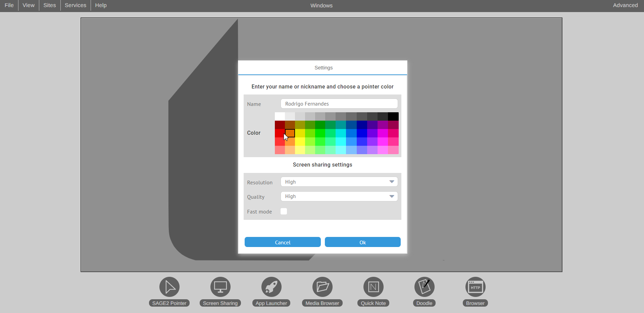Enable the Fast mode checkbox
644x313 pixels.
point(284,211)
